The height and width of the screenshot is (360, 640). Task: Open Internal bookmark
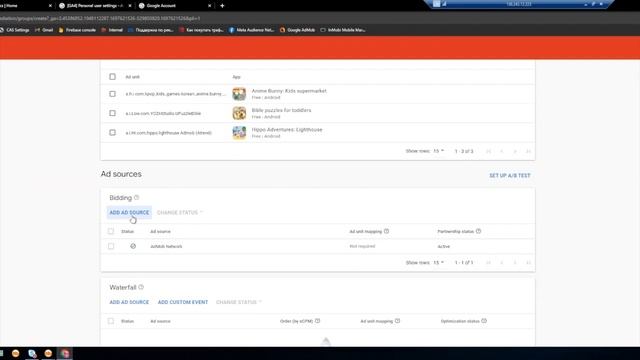click(112, 30)
